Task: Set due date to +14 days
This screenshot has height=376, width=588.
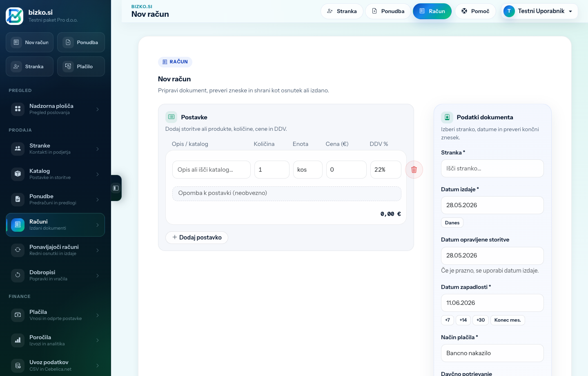Action: pyautogui.click(x=463, y=320)
